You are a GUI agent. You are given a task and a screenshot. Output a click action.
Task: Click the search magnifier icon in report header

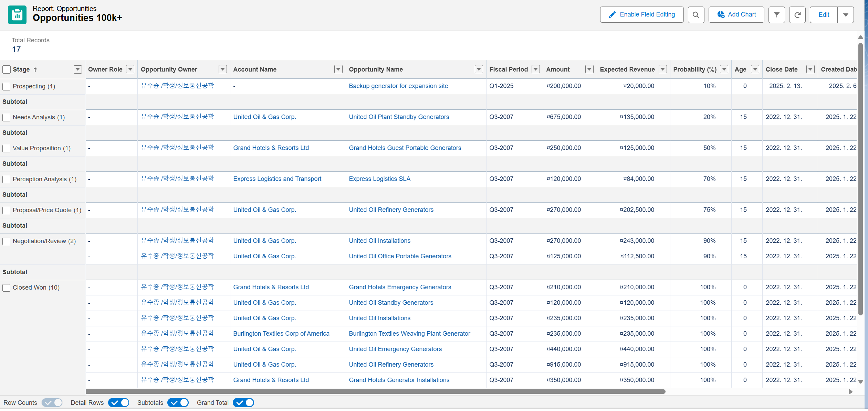click(x=696, y=15)
